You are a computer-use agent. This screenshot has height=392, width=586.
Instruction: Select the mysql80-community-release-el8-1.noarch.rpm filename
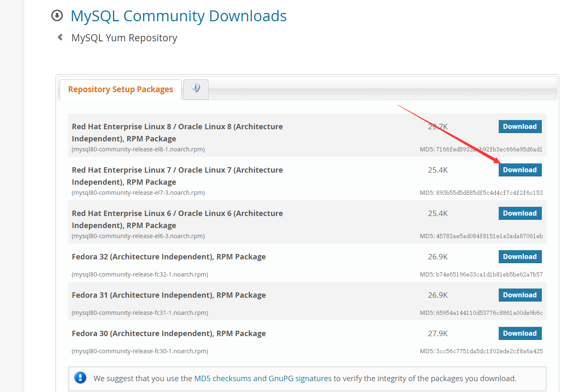point(138,149)
